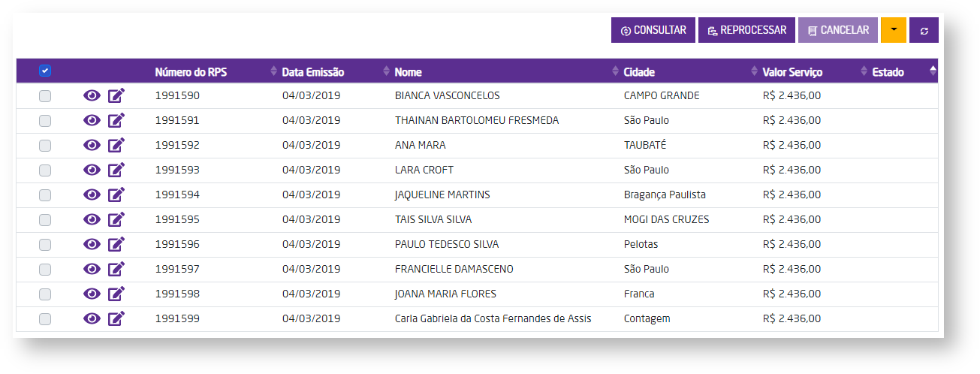Click the refresh icon button
980x374 pixels.
click(x=924, y=31)
